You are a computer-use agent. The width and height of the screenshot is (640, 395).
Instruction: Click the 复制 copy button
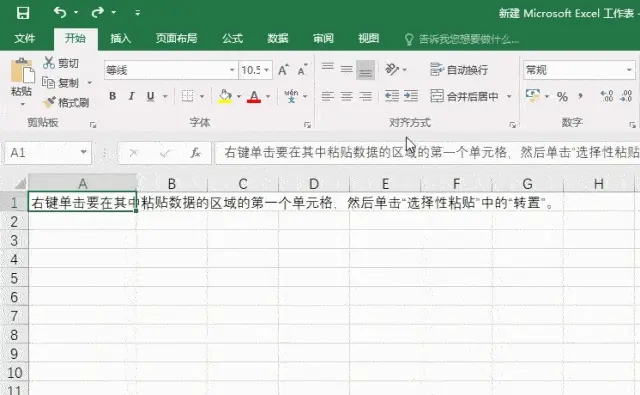[61, 83]
